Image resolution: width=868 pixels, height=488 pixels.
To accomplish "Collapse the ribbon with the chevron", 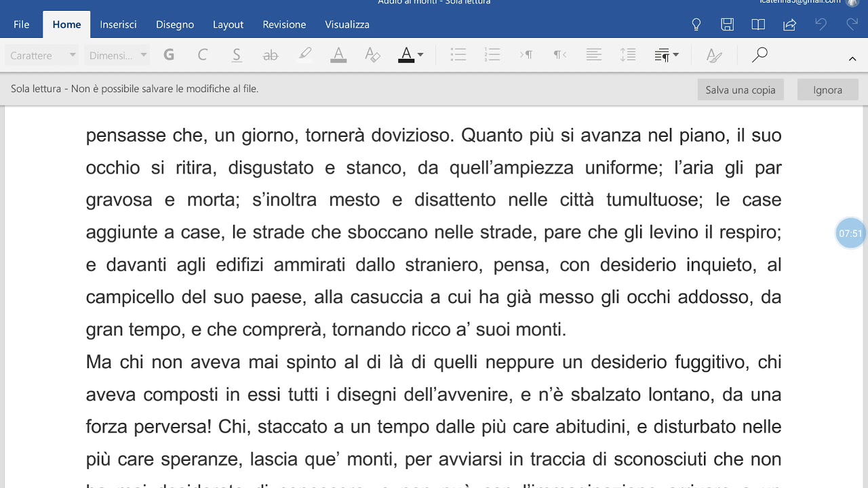I will pyautogui.click(x=852, y=59).
